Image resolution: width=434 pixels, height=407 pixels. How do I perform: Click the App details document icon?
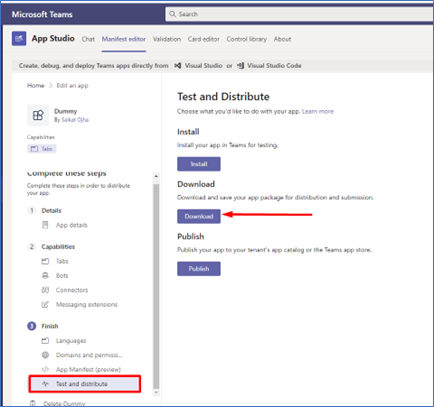tap(45, 225)
